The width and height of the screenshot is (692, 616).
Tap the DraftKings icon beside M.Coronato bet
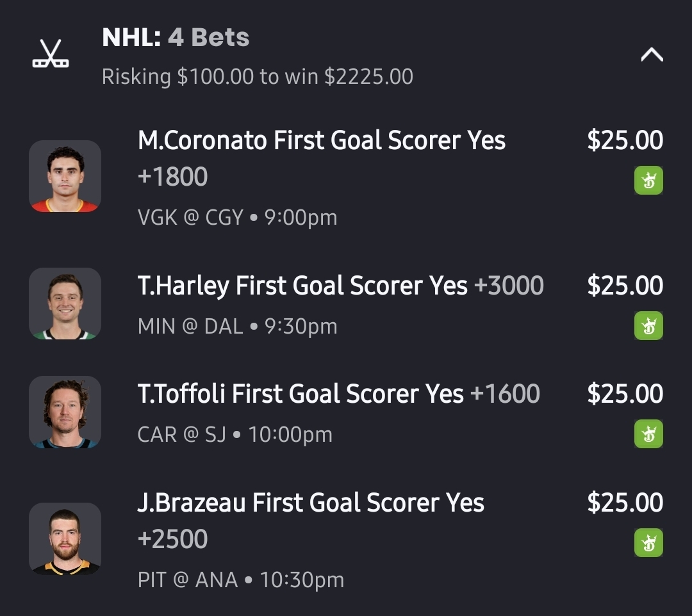[648, 180]
